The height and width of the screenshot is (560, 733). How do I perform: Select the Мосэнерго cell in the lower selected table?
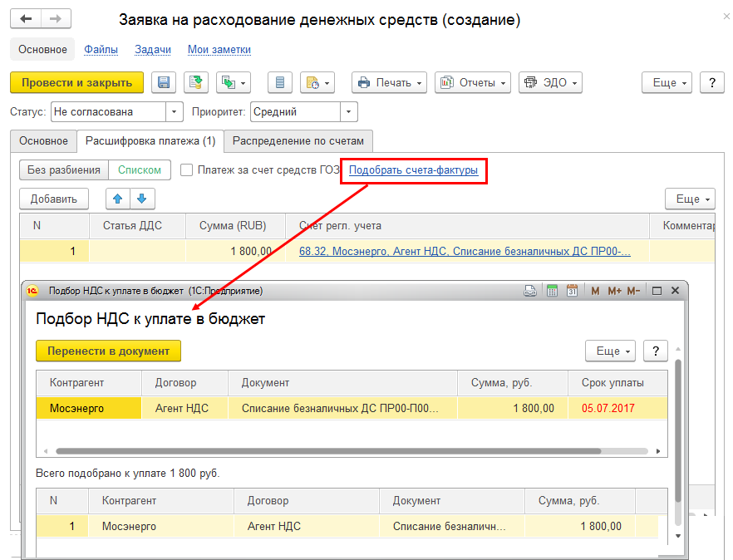point(161,526)
